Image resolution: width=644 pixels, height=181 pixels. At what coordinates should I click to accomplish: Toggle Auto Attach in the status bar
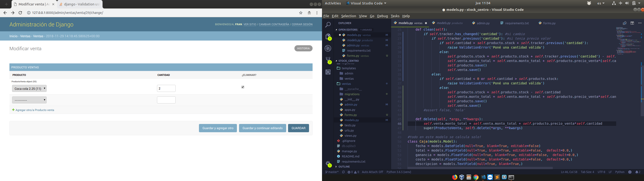click(372, 172)
